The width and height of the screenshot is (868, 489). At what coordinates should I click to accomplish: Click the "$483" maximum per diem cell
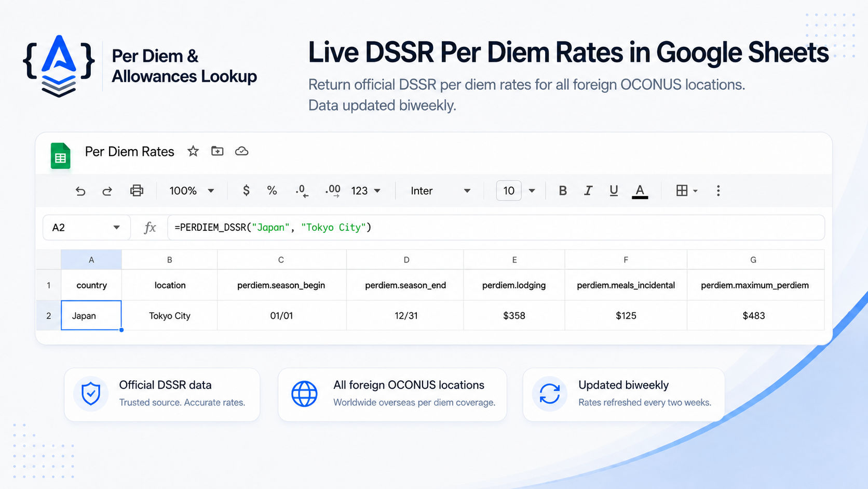pyautogui.click(x=755, y=315)
